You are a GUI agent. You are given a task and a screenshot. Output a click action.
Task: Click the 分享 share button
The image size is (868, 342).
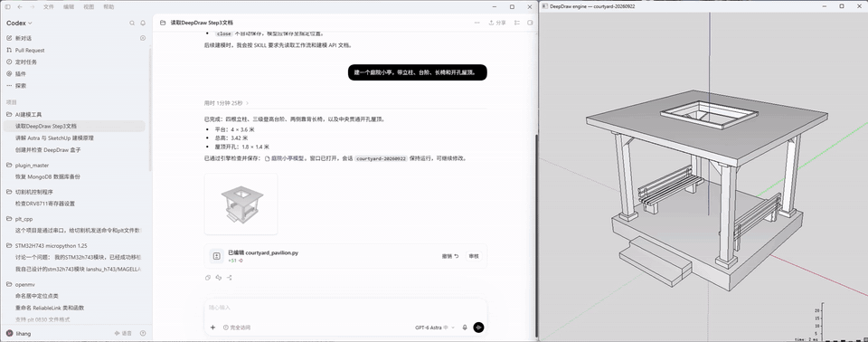[x=497, y=23]
